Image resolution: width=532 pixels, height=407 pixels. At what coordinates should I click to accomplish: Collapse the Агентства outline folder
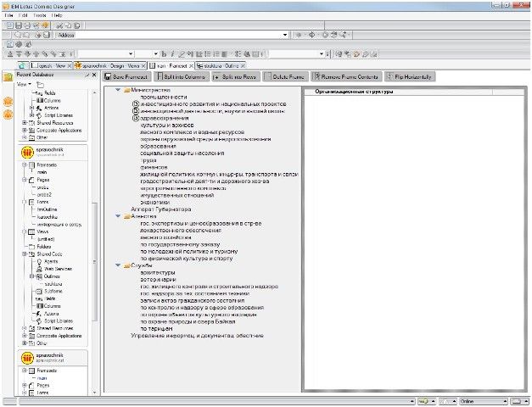click(x=116, y=215)
